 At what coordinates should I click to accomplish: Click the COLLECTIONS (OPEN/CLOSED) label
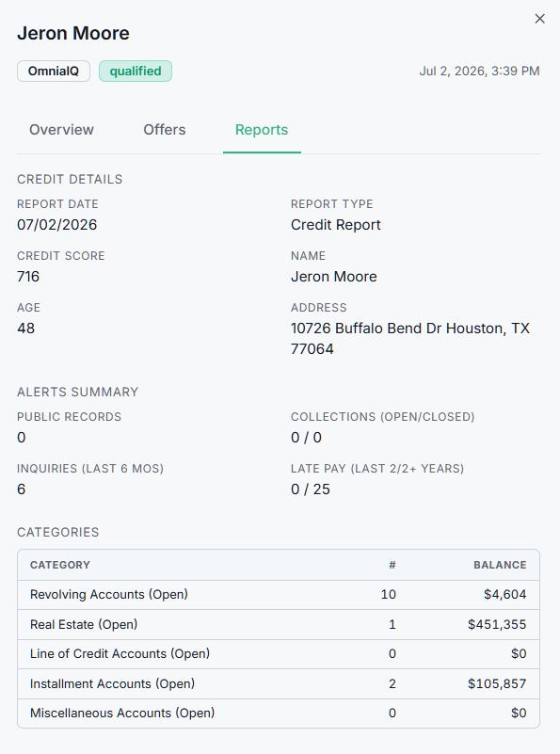tap(383, 416)
